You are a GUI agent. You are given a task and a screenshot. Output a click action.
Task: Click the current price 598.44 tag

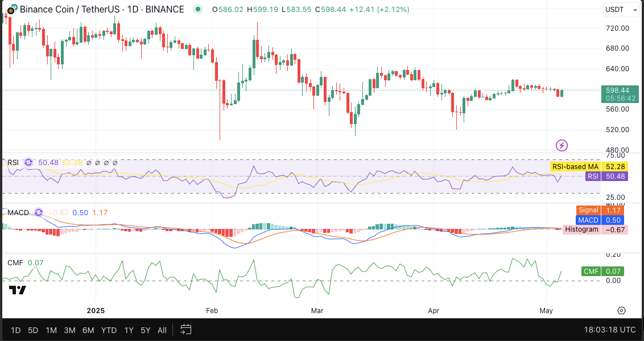(x=620, y=94)
